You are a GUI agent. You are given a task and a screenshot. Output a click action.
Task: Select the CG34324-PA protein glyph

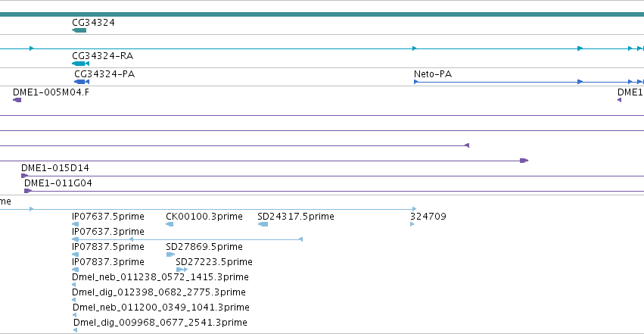pyautogui.click(x=82, y=82)
